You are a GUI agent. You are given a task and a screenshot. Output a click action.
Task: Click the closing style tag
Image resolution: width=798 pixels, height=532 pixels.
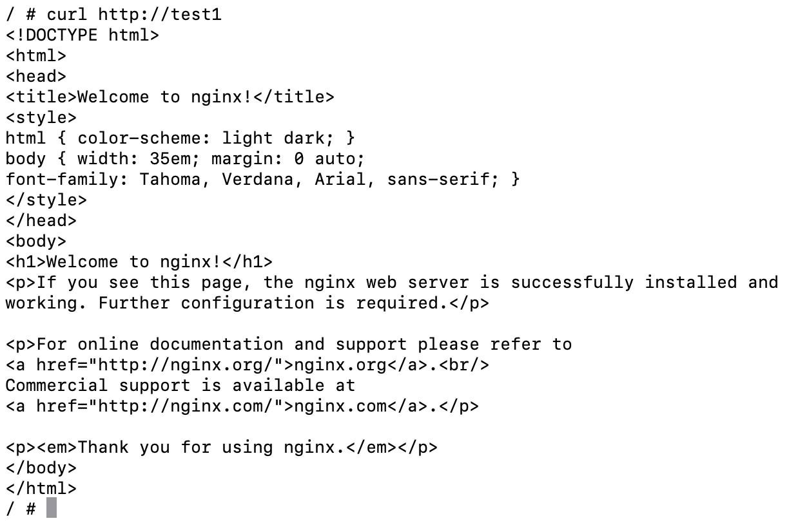pyautogui.click(x=46, y=200)
